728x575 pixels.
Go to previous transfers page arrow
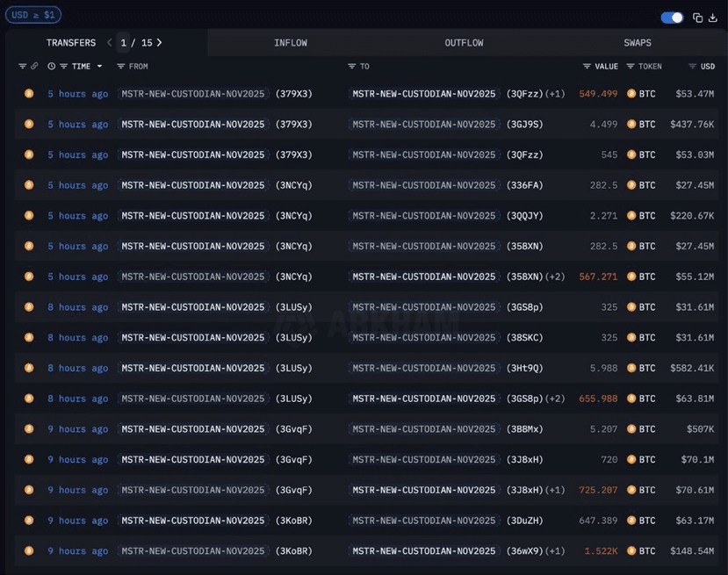pos(110,42)
